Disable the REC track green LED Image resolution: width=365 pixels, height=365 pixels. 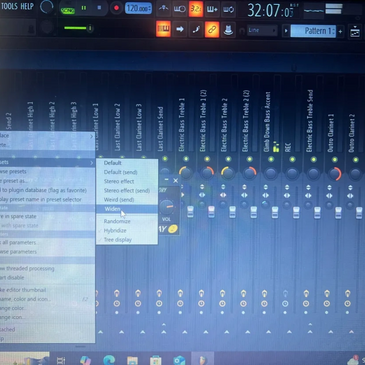(292, 159)
